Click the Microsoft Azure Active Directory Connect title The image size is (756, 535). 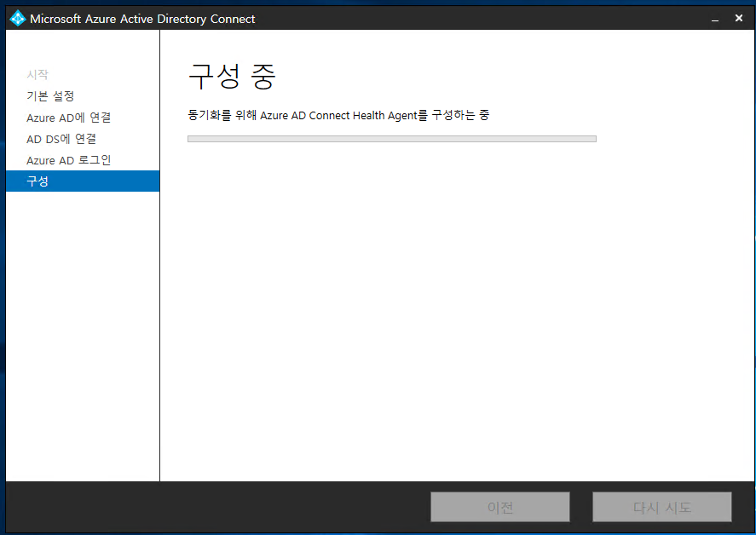click(142, 19)
